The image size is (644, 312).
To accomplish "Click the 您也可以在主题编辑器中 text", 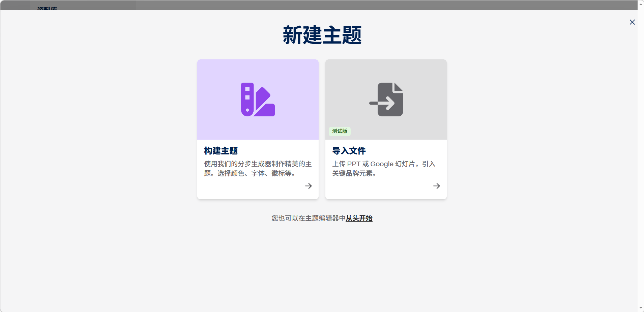I will (308, 218).
